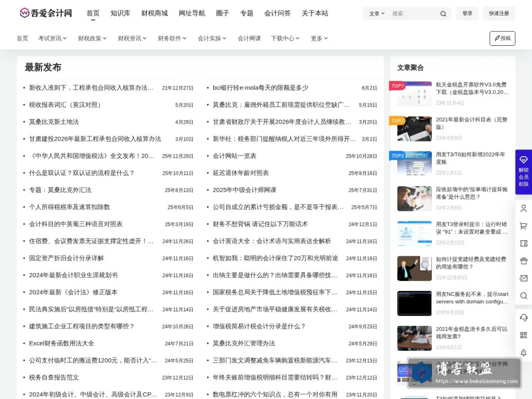Image resolution: width=532 pixels, height=399 pixels.
Task: Open article 个人所得税税率及速算扣除数
Action: coord(70,207)
